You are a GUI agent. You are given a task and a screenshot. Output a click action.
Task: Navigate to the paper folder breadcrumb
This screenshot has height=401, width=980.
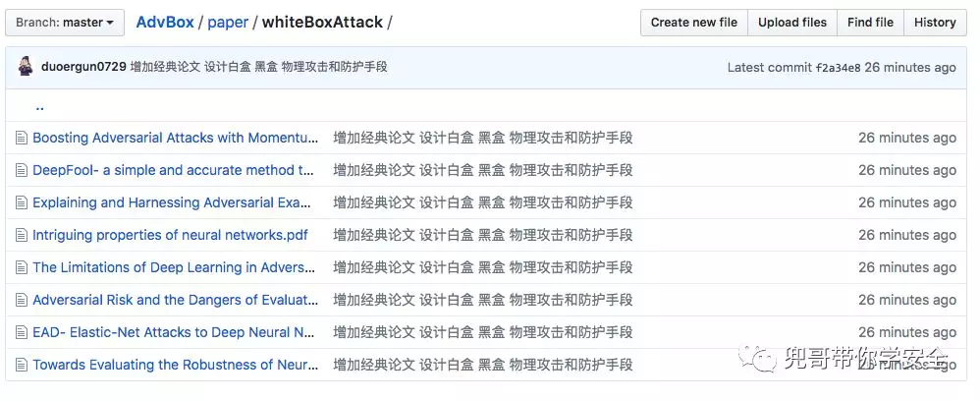click(228, 23)
